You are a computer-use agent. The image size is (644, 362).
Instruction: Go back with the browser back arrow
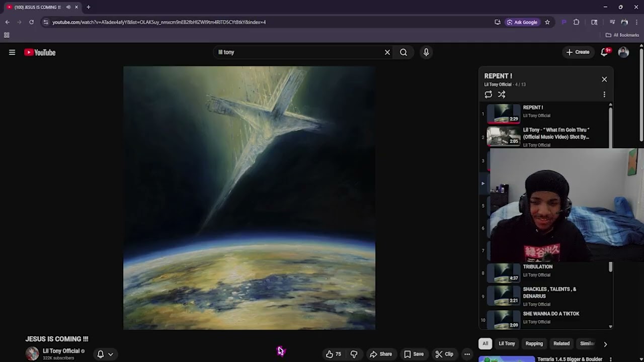7,22
